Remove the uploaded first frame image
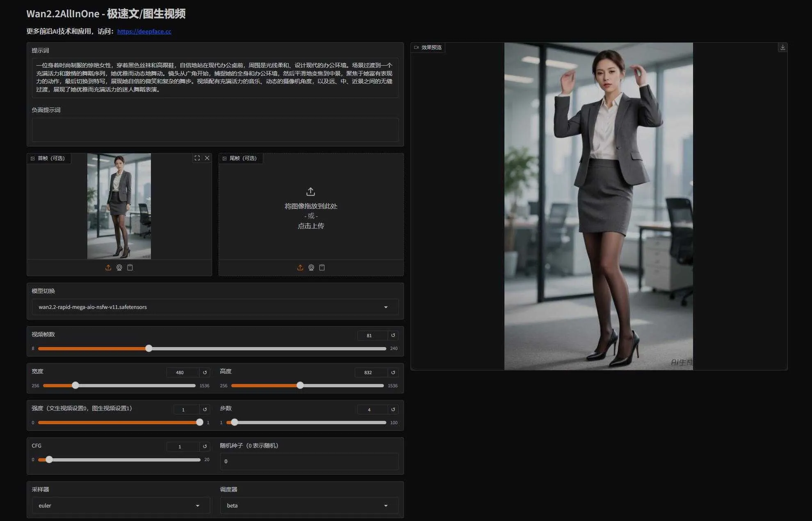812x521 pixels. (x=207, y=158)
